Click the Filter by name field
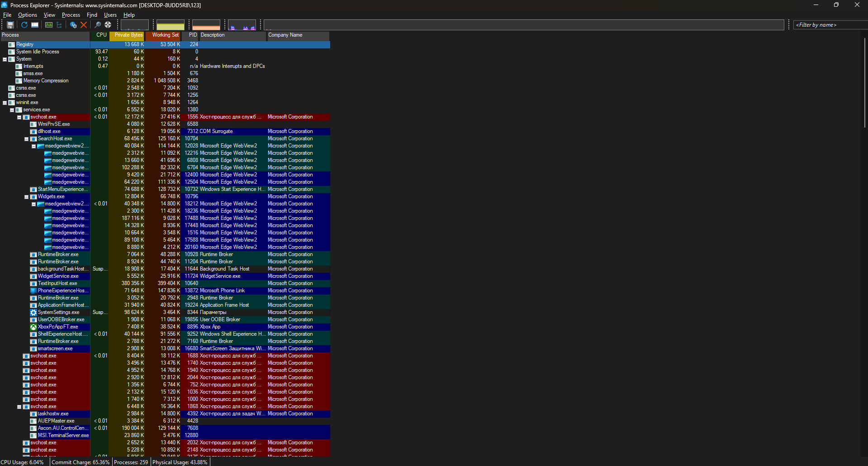 830,25
